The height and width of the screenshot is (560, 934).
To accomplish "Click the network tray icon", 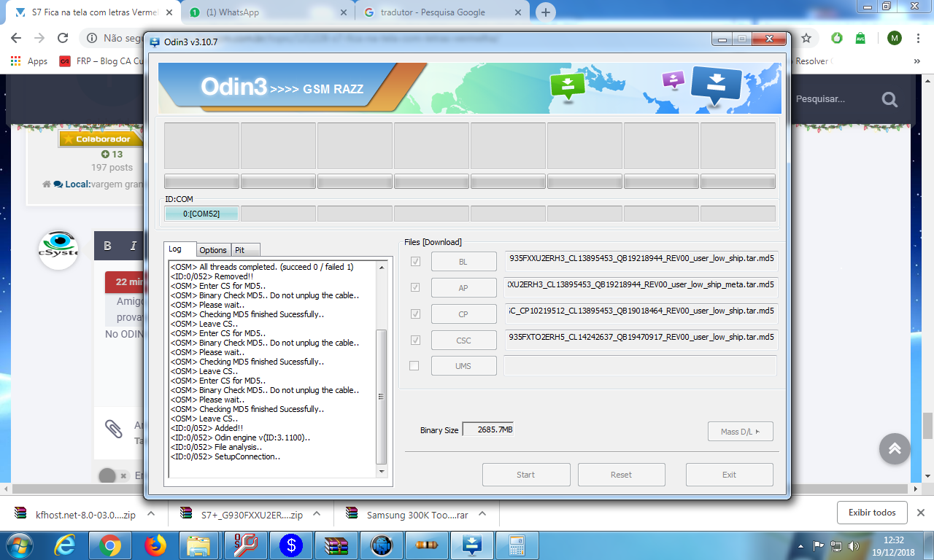I will click(x=835, y=545).
